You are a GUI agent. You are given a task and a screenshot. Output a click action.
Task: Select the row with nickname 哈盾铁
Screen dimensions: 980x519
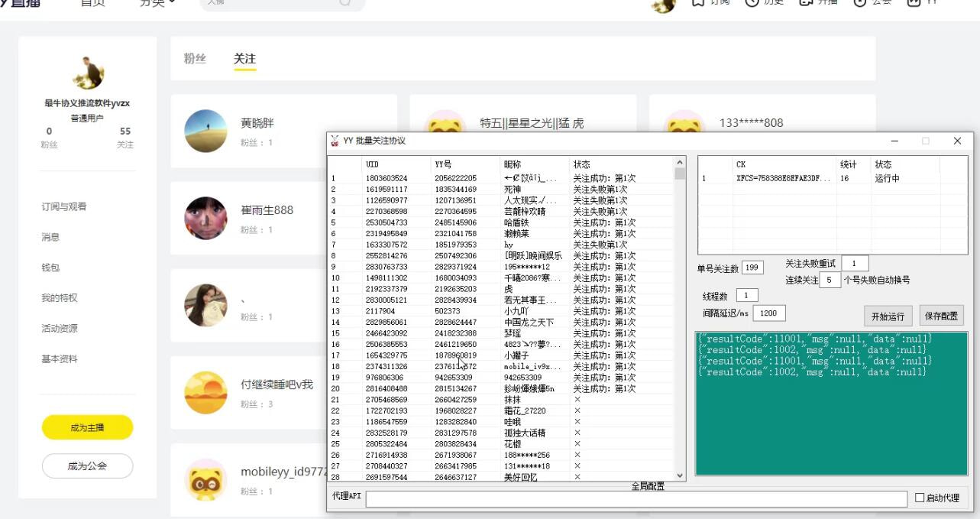pos(501,222)
